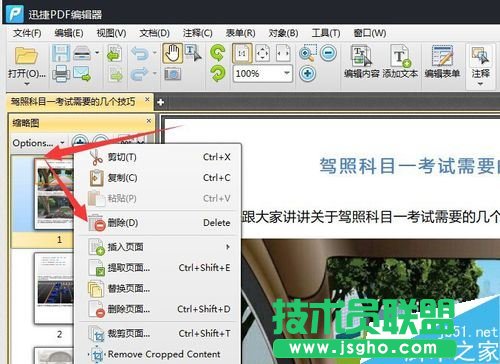Image resolution: width=500 pixels, height=364 pixels.
Task: Select page 1 thumbnail
Action: [54, 194]
